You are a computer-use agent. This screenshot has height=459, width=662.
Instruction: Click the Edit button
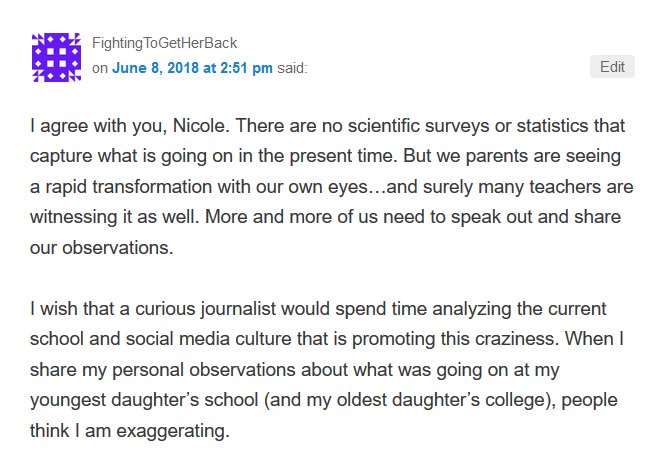pyautogui.click(x=612, y=67)
